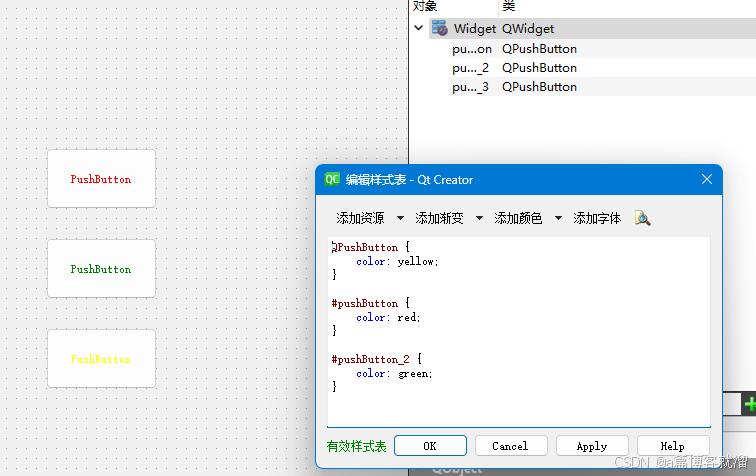Confirm the stylesheet with OK
The image size is (756, 476).
tap(430, 446)
